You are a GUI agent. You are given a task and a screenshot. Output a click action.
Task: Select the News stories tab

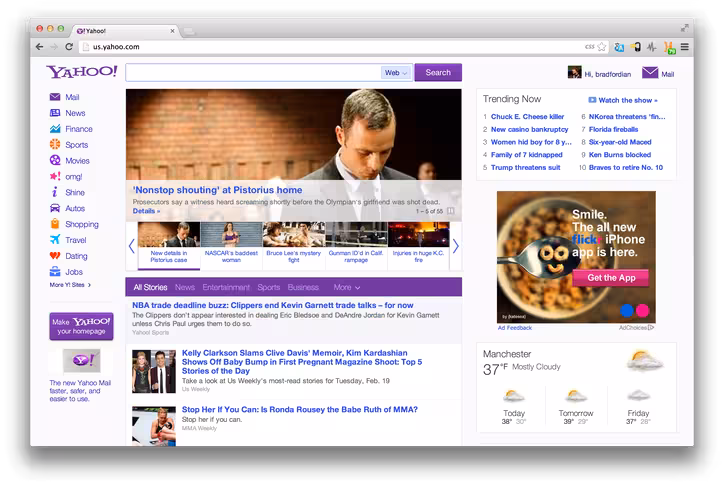tap(185, 287)
